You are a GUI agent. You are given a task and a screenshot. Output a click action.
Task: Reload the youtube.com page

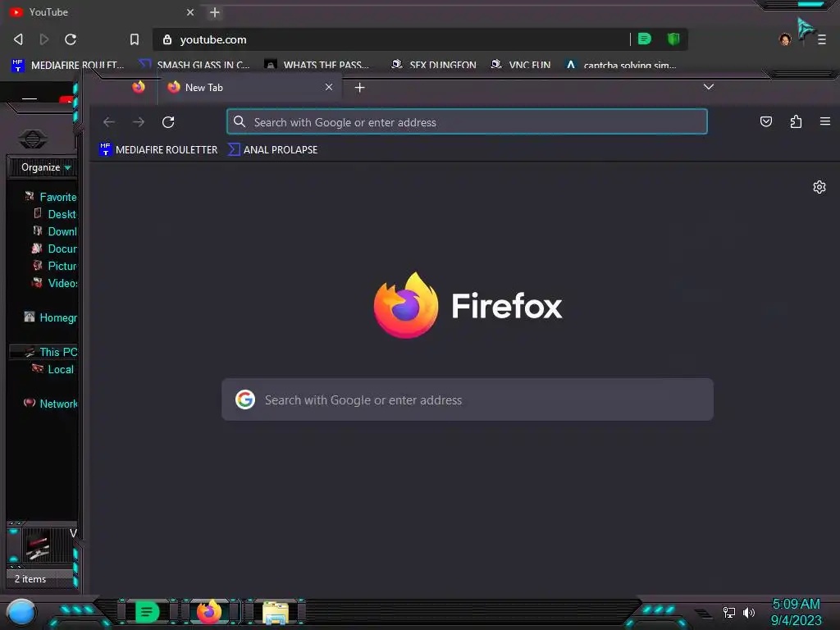coord(71,39)
